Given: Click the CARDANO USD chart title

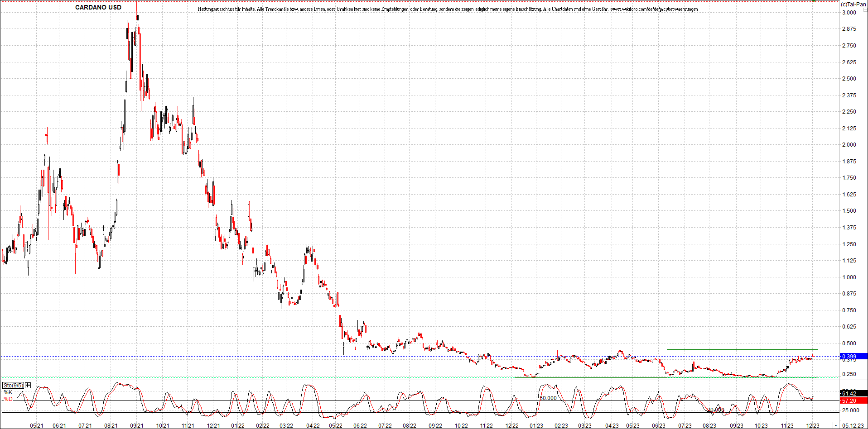Looking at the screenshot, I should click(98, 7).
